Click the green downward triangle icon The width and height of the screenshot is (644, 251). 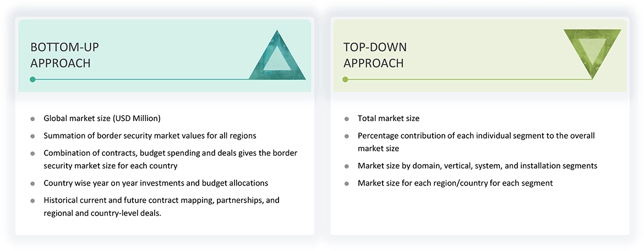(592, 51)
